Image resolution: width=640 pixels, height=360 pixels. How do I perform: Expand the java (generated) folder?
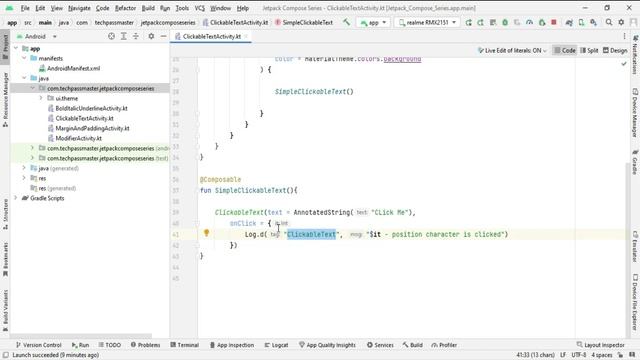point(24,168)
